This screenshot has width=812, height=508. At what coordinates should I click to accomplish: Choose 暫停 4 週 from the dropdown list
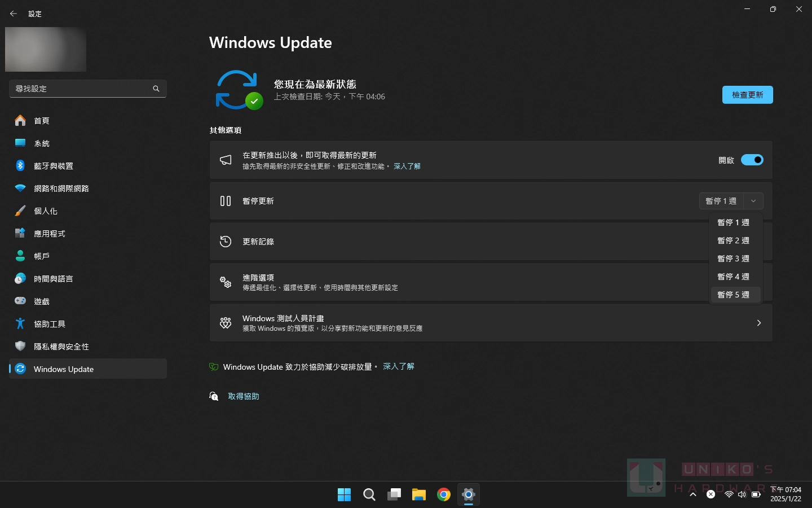tap(735, 277)
